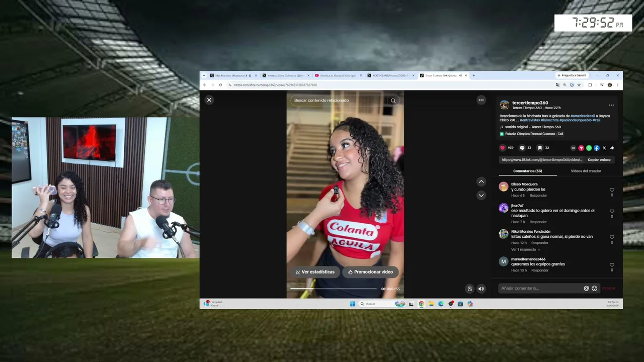This screenshot has height=362, width=644.
Task: Send video to friends via red icon
Action: coord(581,148)
